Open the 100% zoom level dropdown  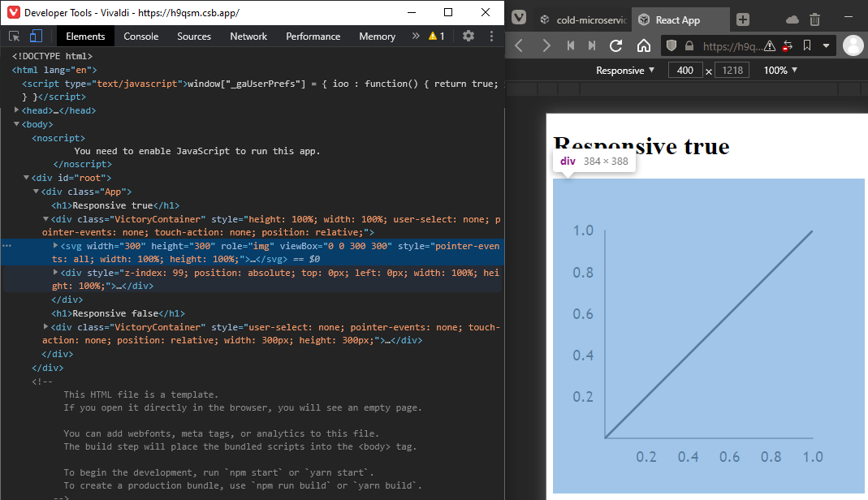[x=779, y=70]
